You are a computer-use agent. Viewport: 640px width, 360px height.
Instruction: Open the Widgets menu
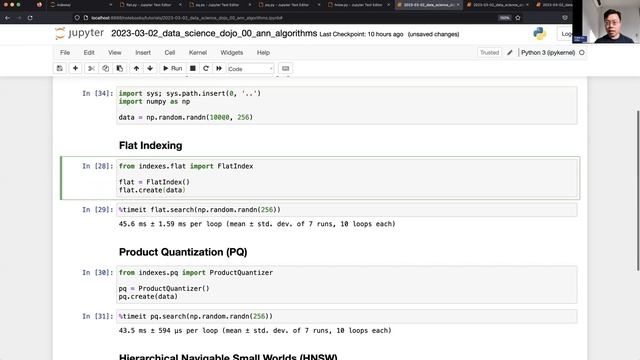[231, 53]
